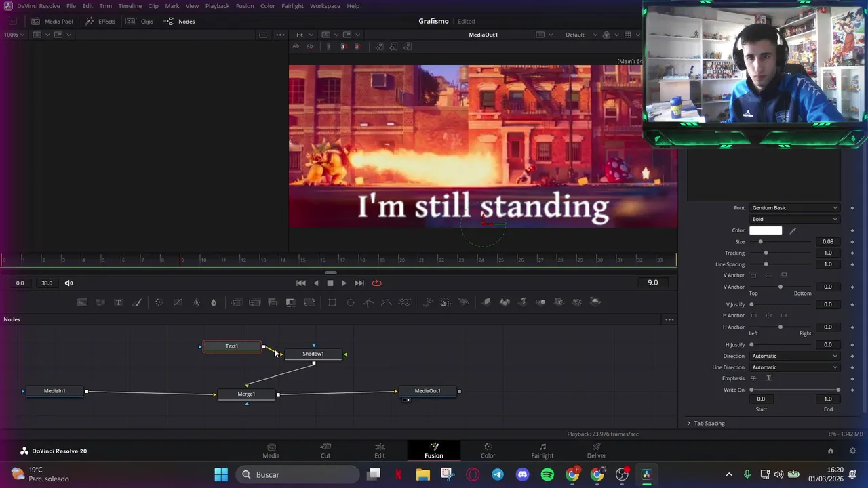Switch to the Color page

[x=488, y=451]
